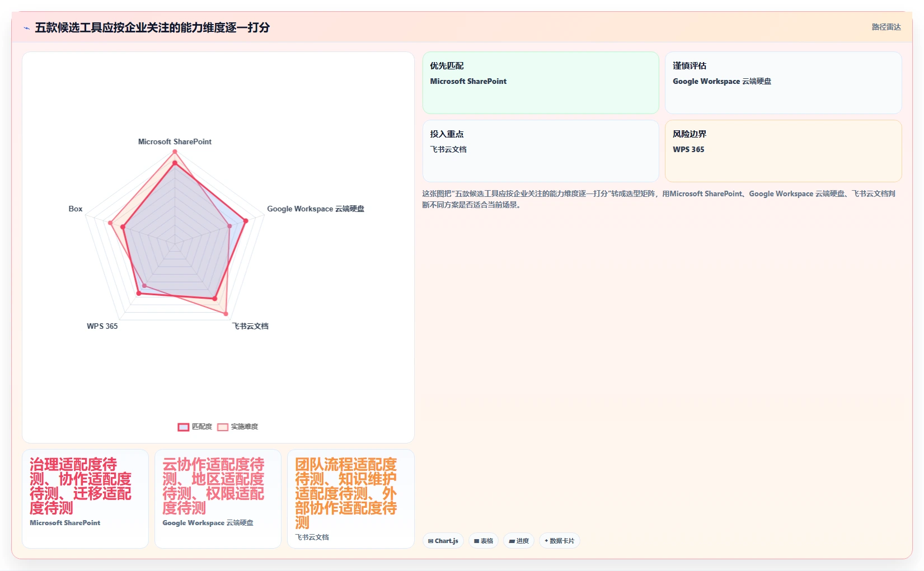Click WPS 365 text in 风险边界 card

coord(688,149)
